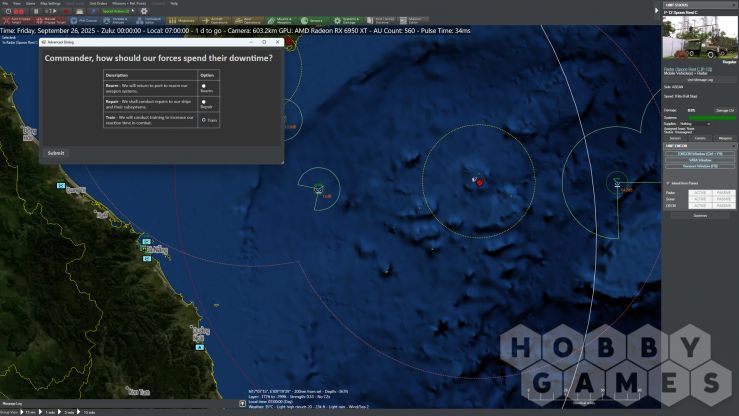The image size is (739, 416).
Task: Open Throttle & Altitude settings
Action: (x=116, y=20)
